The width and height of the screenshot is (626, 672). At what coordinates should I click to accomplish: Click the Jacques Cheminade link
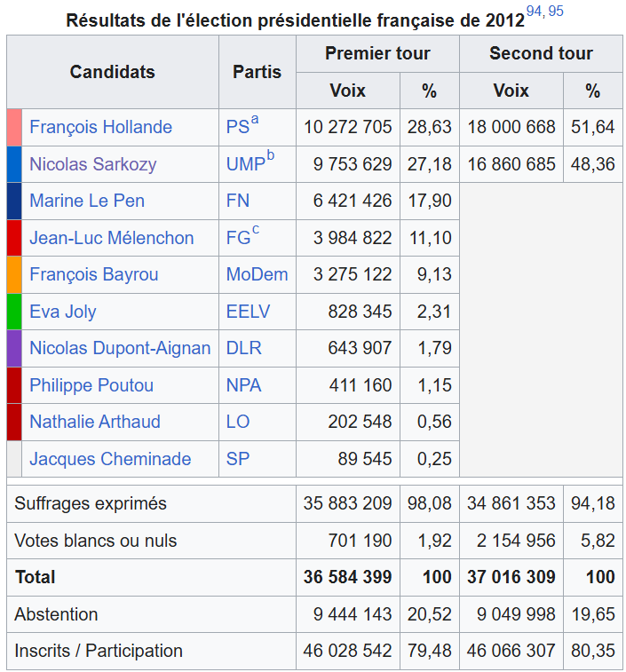(x=110, y=459)
